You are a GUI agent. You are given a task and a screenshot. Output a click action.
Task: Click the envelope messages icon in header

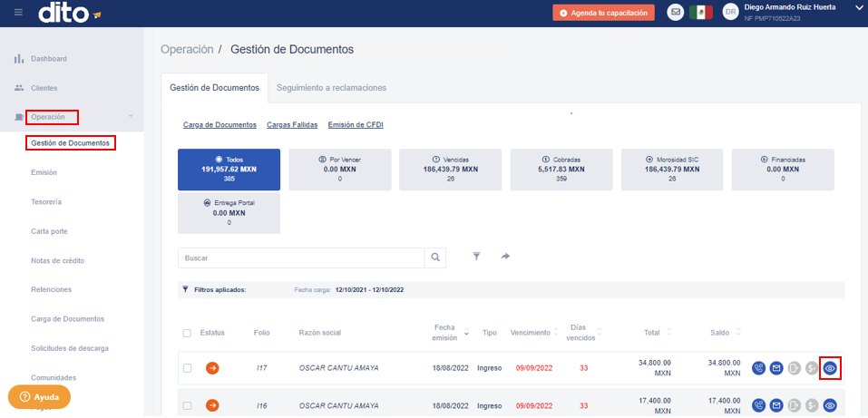tap(676, 13)
